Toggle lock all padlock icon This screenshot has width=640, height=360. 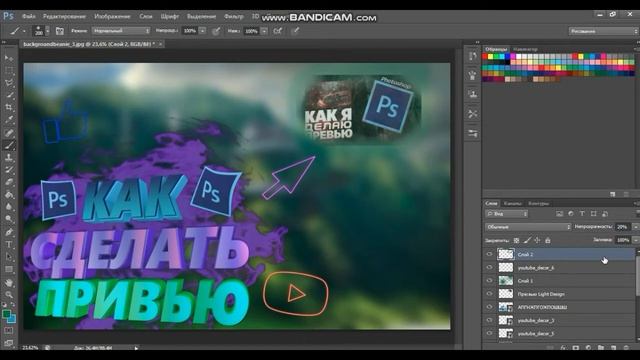(548, 240)
